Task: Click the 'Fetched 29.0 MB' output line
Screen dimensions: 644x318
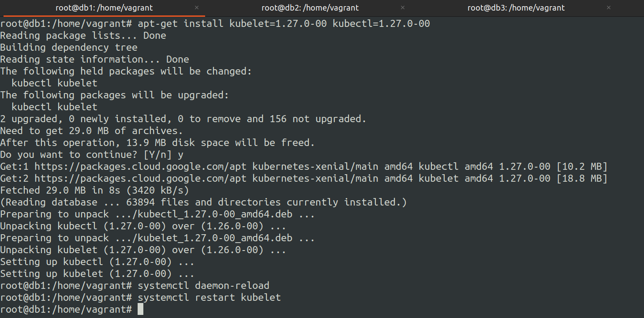Action: click(94, 191)
